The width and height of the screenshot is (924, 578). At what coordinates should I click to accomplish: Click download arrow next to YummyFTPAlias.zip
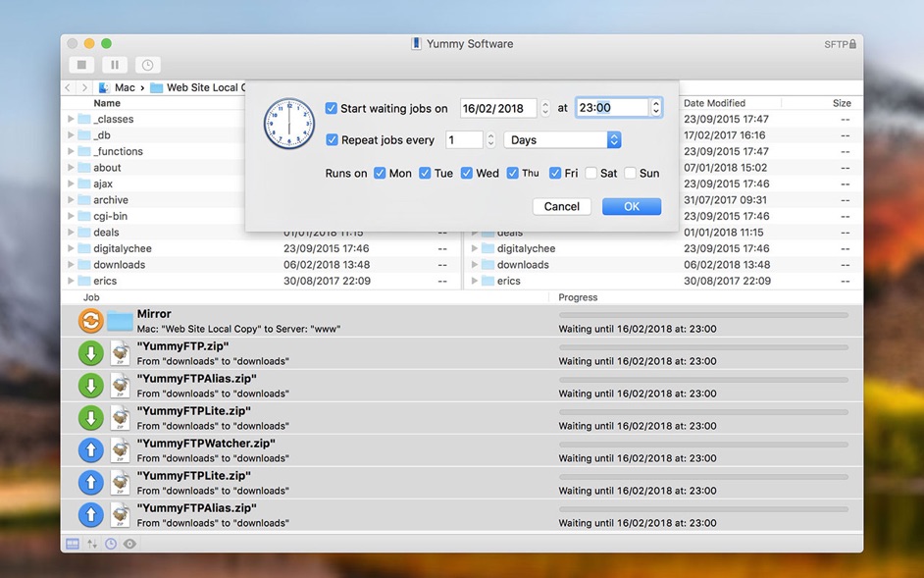pyautogui.click(x=91, y=386)
